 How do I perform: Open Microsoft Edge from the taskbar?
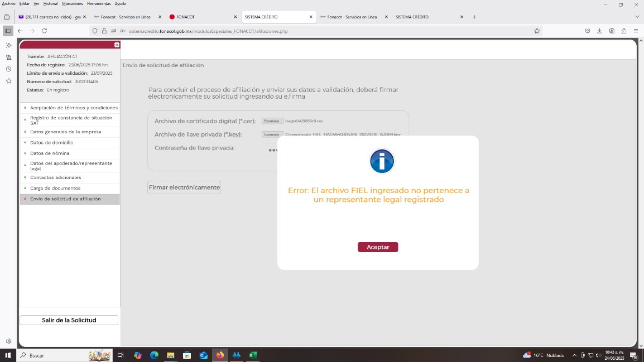point(154,355)
